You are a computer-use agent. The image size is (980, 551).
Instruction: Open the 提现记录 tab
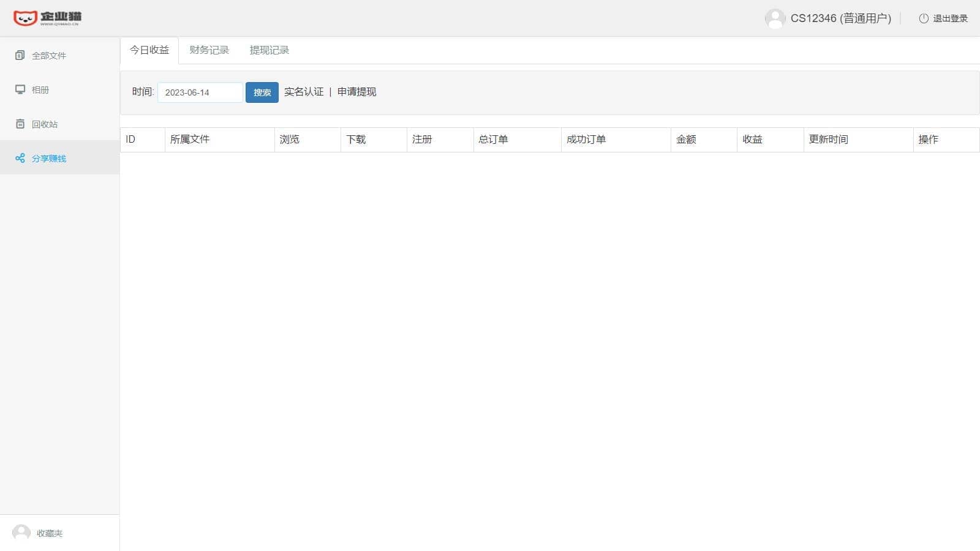pyautogui.click(x=269, y=50)
